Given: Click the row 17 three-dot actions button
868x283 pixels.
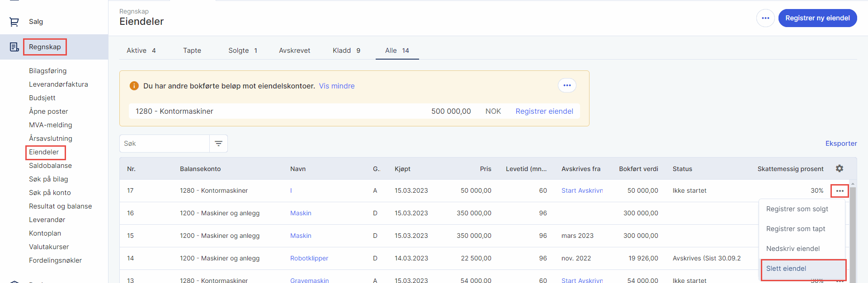Looking at the screenshot, I should click(840, 191).
